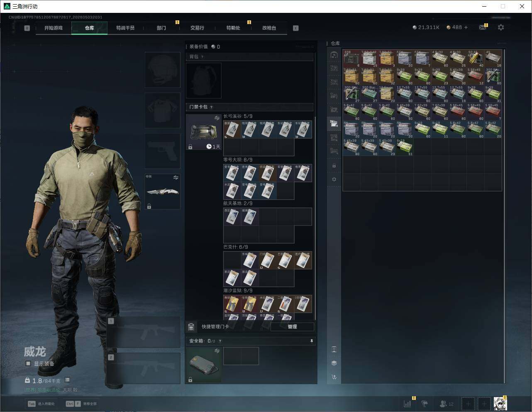Open the 部门 tab
The height and width of the screenshot is (412, 532).
[x=161, y=28]
